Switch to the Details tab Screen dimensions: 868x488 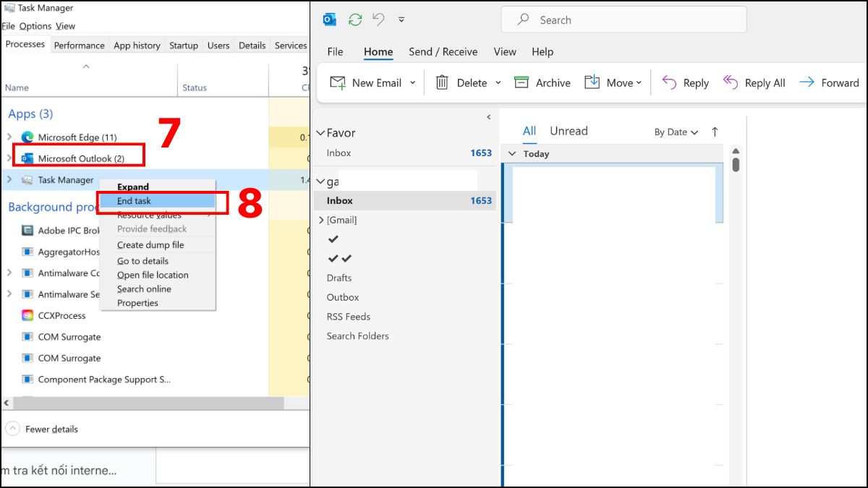pos(252,45)
